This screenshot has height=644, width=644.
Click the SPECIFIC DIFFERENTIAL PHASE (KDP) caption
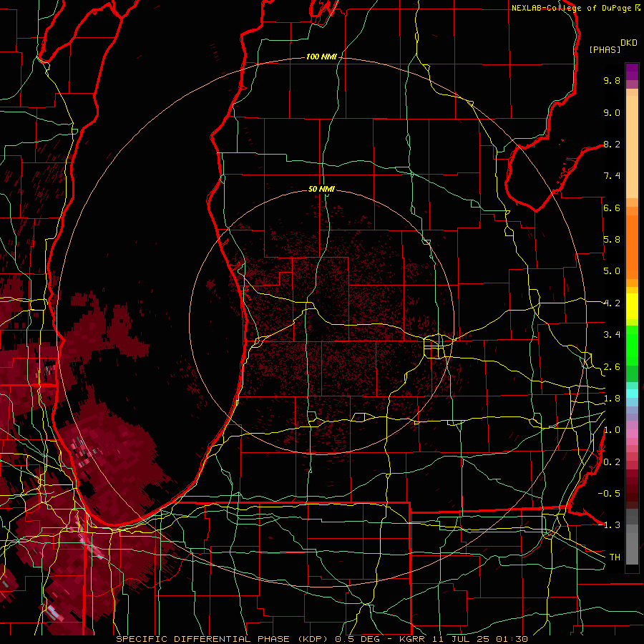click(x=223, y=639)
